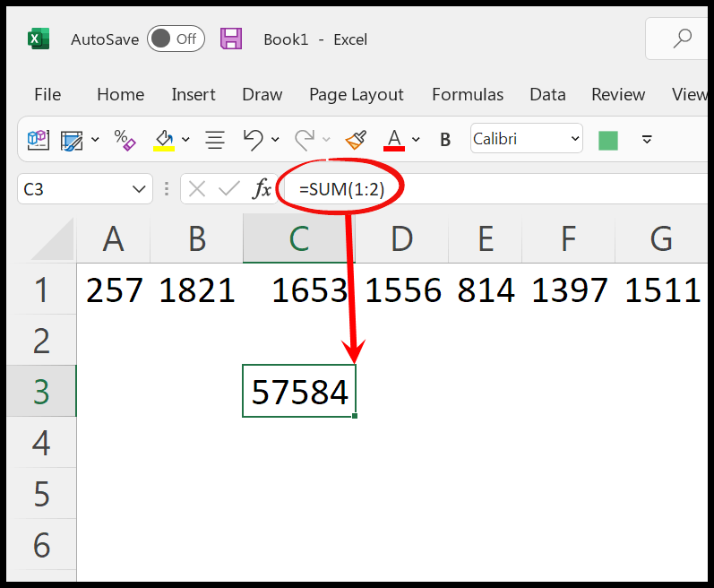Toggle the AutoSave switch
Screen dimensions: 714x588
[x=176, y=39]
